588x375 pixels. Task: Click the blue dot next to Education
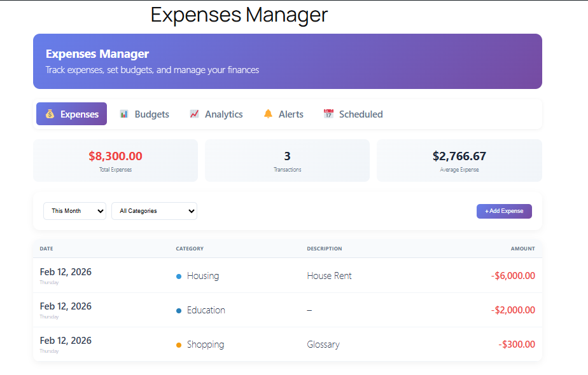click(179, 311)
